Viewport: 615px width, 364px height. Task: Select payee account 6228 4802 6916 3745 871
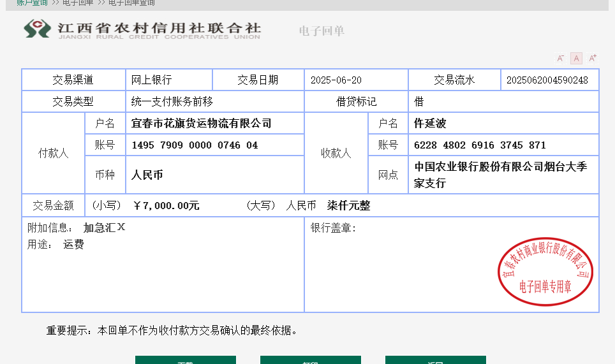coord(480,145)
